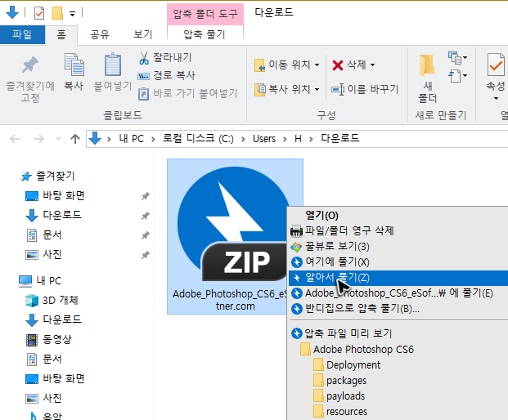Click the 붙여넣기 clipboard icon
The height and width of the screenshot is (420, 508).
point(112,65)
